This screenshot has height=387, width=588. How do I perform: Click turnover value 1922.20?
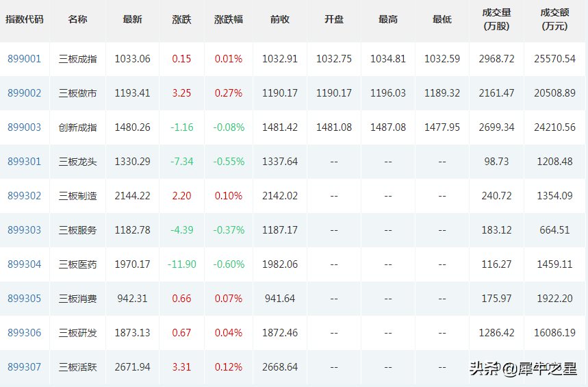pyautogui.click(x=554, y=299)
